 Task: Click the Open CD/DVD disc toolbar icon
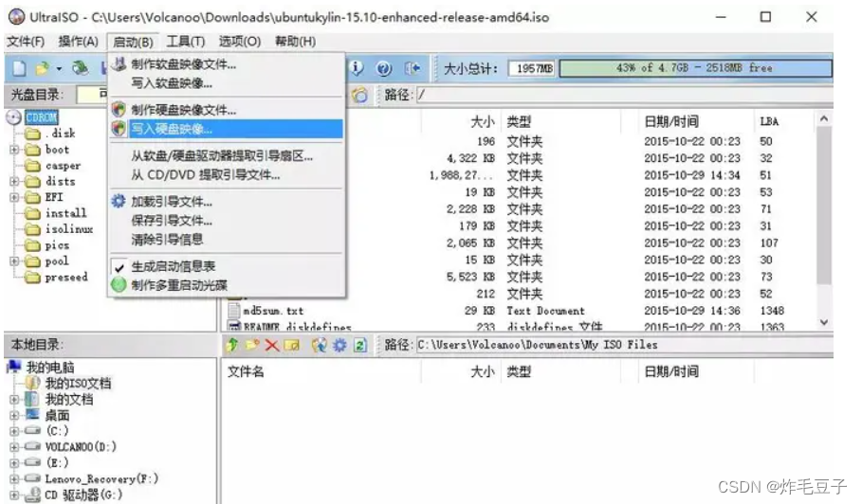pyautogui.click(x=81, y=68)
